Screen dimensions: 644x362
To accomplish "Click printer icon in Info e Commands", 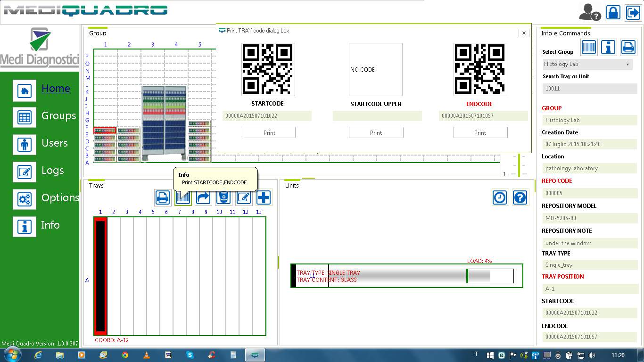I will 628,47.
